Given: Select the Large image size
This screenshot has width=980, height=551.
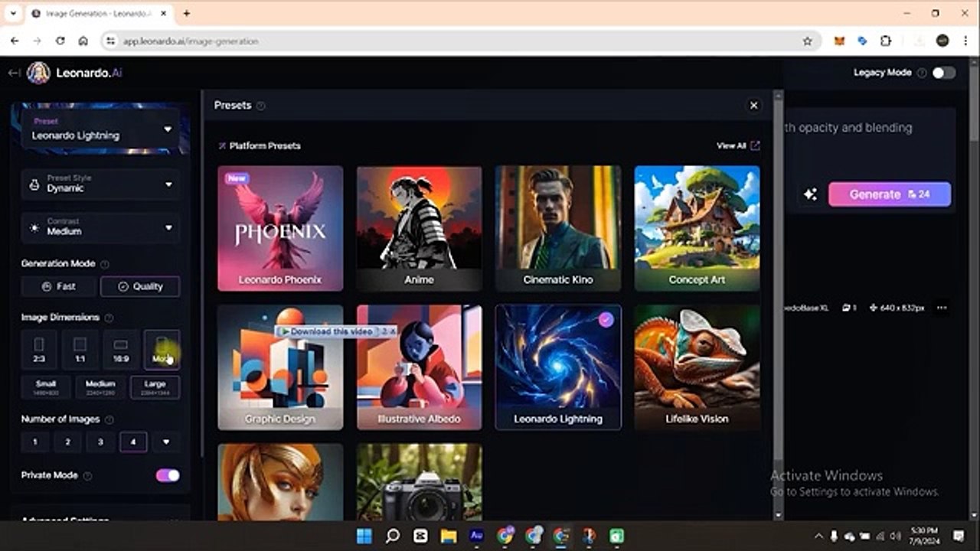Looking at the screenshot, I should pos(155,387).
